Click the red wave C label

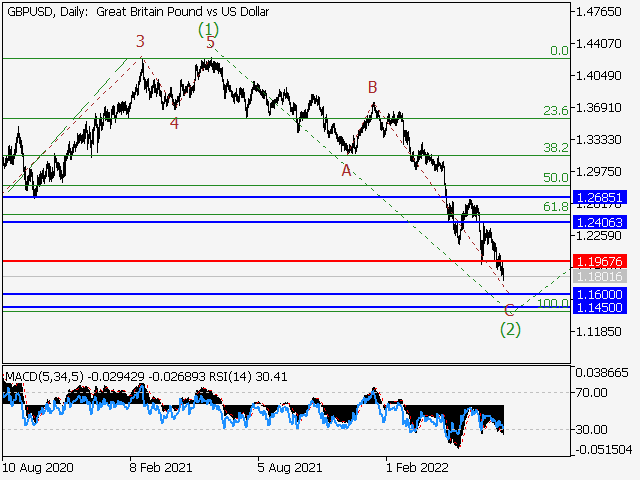[509, 310]
